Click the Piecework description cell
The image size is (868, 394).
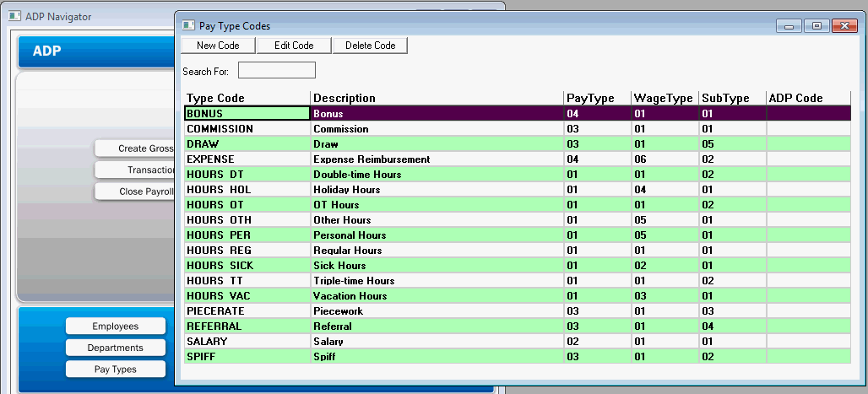tap(437, 311)
